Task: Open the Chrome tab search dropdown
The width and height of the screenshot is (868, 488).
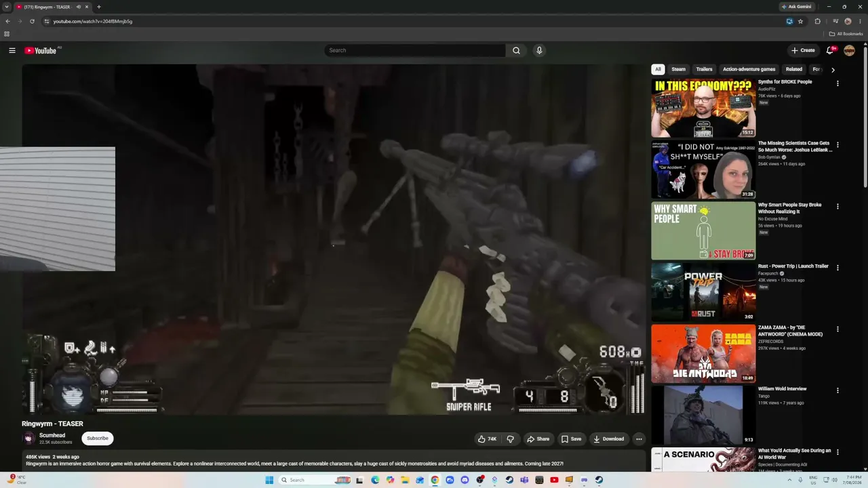Action: (x=6, y=7)
